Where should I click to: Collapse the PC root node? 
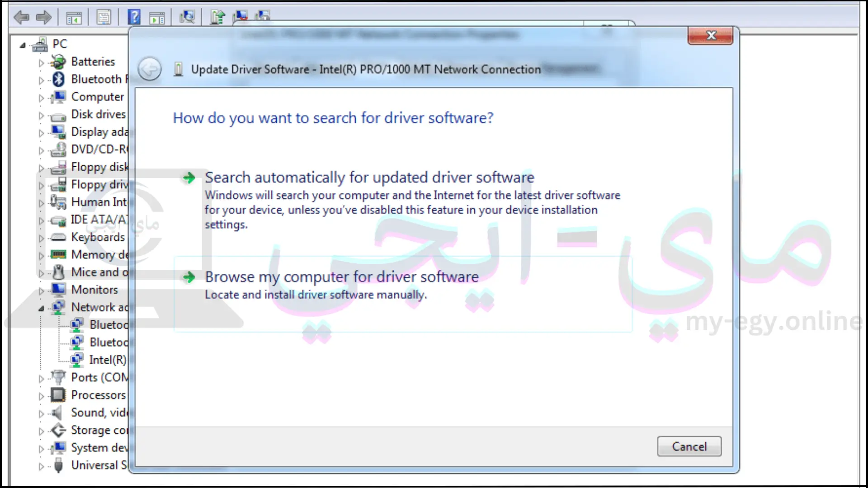[23, 45]
